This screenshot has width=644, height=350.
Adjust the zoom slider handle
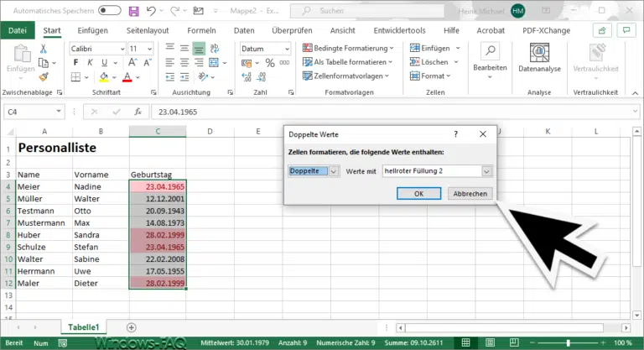pos(569,342)
